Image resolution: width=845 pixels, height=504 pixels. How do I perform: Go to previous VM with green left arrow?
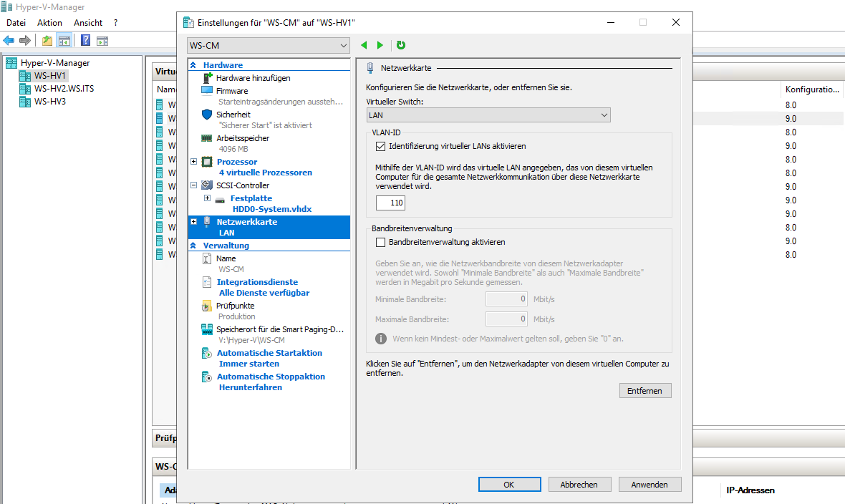click(x=364, y=45)
